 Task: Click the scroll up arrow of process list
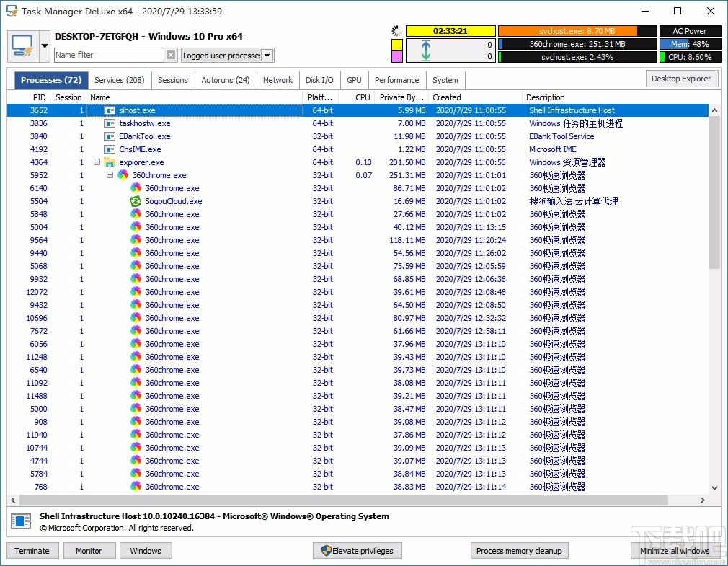coord(714,110)
